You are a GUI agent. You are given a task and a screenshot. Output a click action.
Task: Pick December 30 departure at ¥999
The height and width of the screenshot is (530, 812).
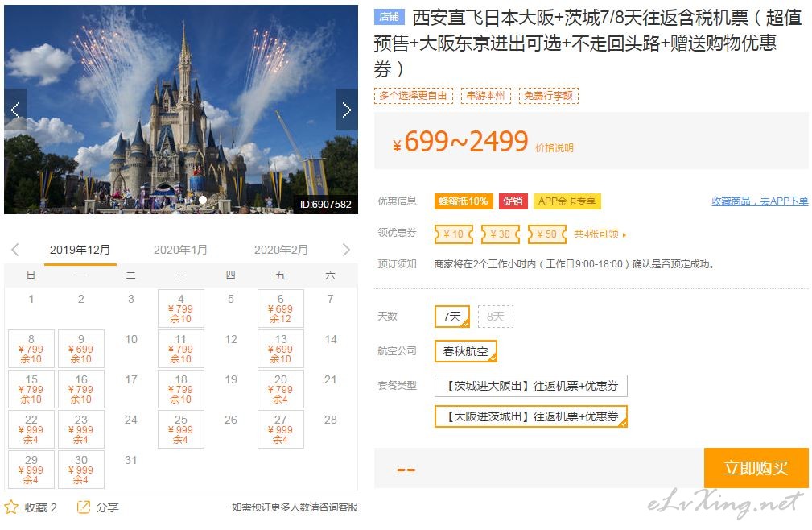(x=80, y=470)
